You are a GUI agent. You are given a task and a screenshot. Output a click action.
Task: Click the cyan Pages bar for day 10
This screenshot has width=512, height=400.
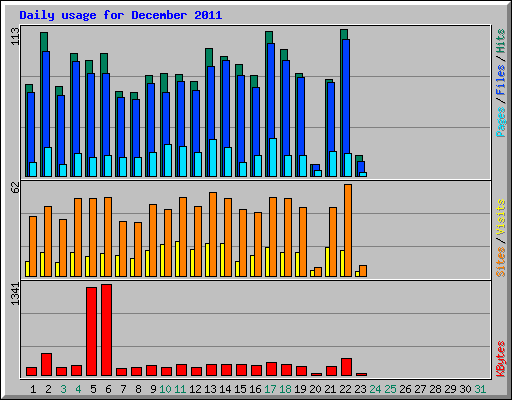pos(168,160)
